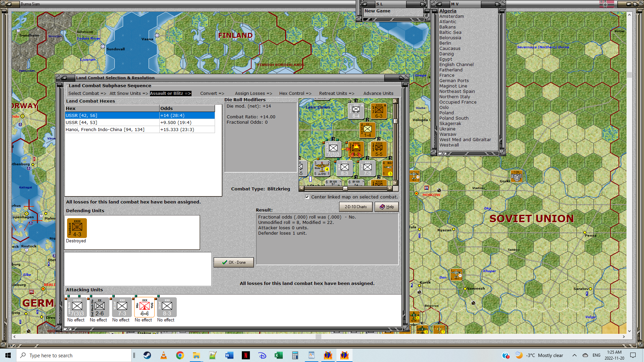
Task: Open the Steam taskbar icon
Action: click(x=147, y=355)
